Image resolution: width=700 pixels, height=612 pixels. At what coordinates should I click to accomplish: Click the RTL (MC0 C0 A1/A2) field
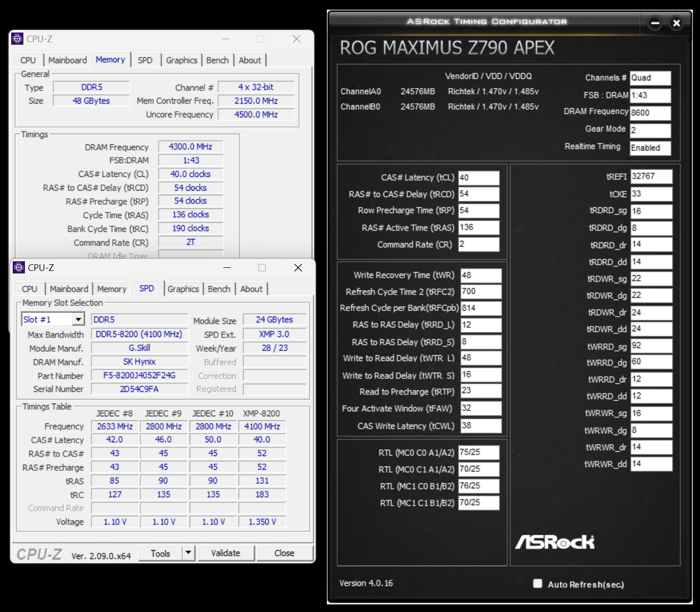click(x=479, y=452)
